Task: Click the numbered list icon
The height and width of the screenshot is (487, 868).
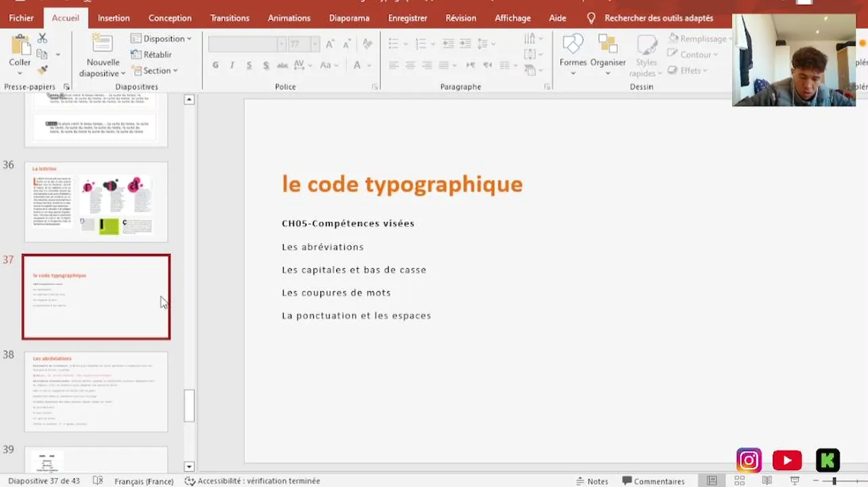Action: (420, 44)
